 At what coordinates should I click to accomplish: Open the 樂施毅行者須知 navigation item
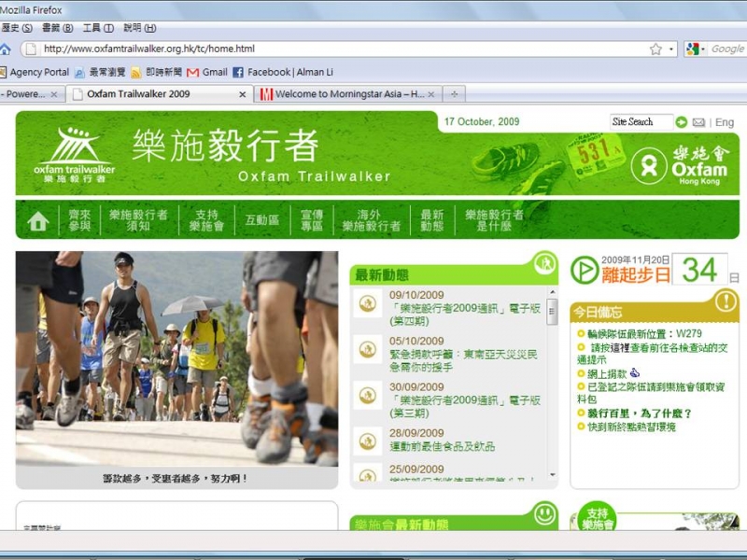coord(138,220)
